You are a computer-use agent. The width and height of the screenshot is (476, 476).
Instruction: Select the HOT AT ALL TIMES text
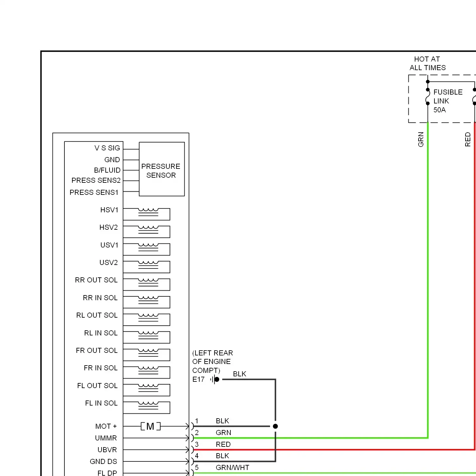coord(427,63)
